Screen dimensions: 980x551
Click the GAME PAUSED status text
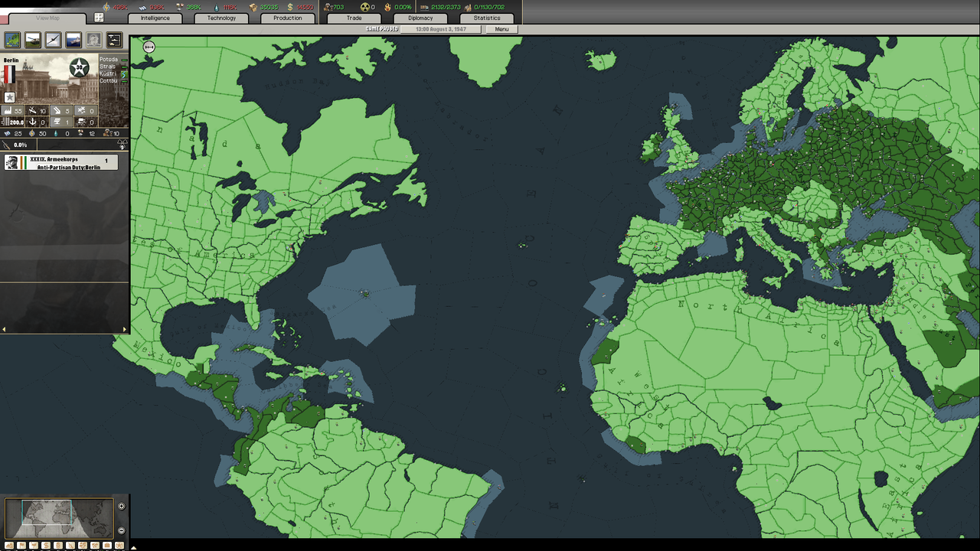coord(382,29)
